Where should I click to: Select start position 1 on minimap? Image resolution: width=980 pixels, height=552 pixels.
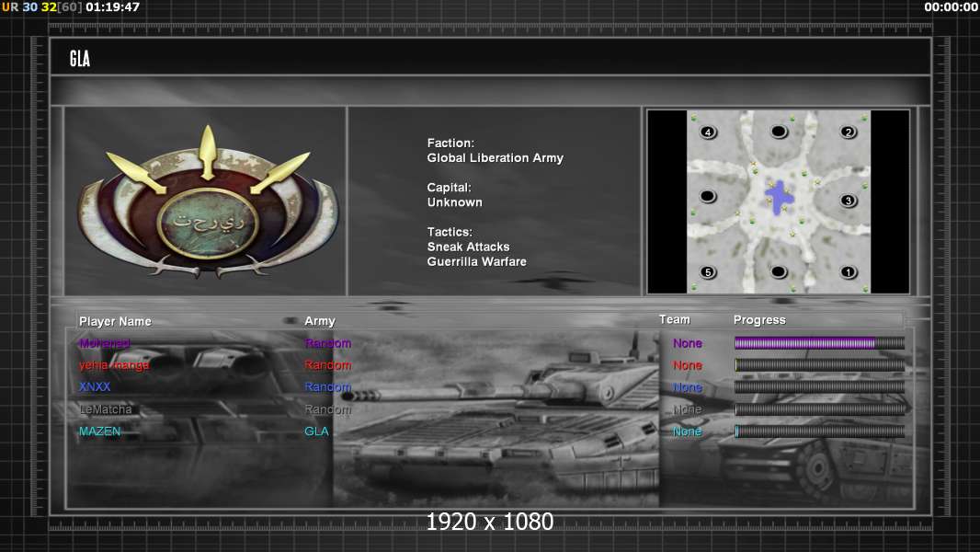(848, 272)
